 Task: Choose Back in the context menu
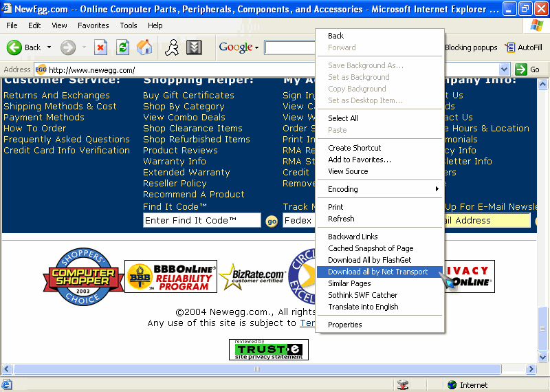(381, 36)
